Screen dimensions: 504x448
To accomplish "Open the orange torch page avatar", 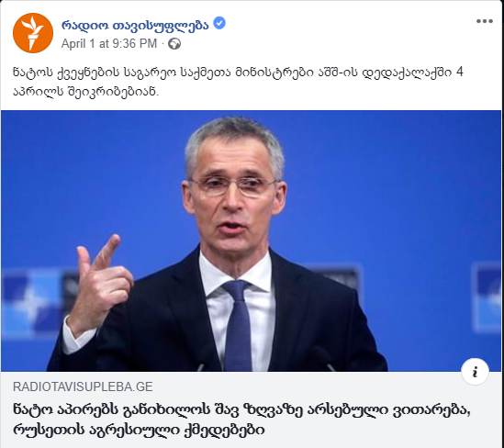I will click(33, 33).
